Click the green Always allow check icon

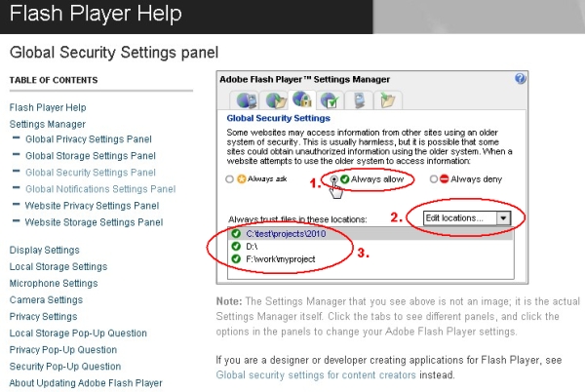coord(345,179)
